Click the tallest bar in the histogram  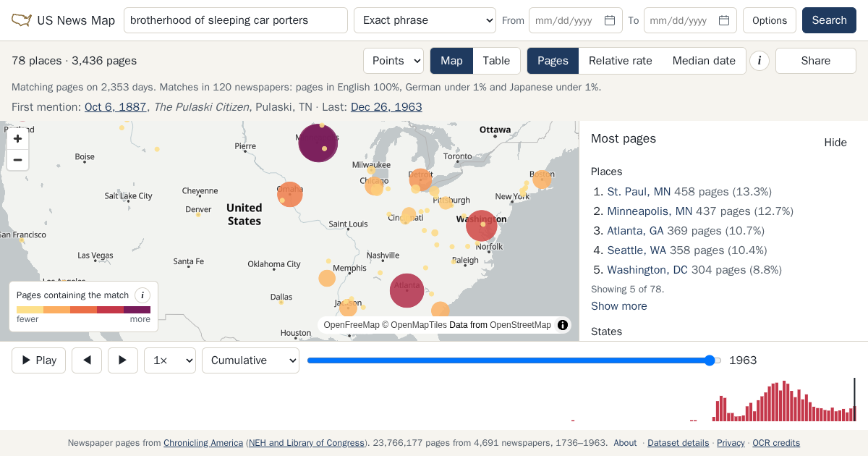point(784,401)
